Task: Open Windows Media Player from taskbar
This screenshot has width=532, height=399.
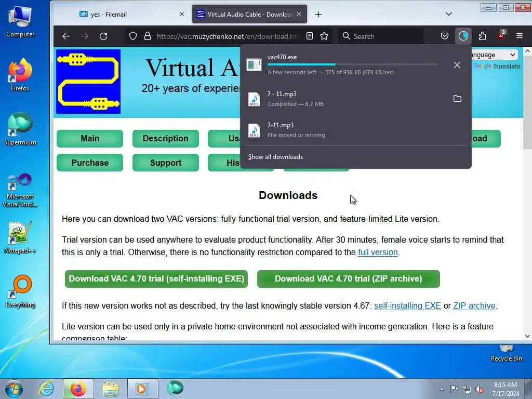Action: (x=142, y=389)
